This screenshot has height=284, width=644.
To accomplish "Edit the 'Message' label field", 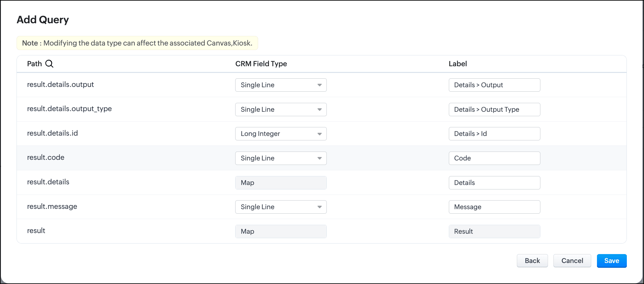I will coord(494,207).
